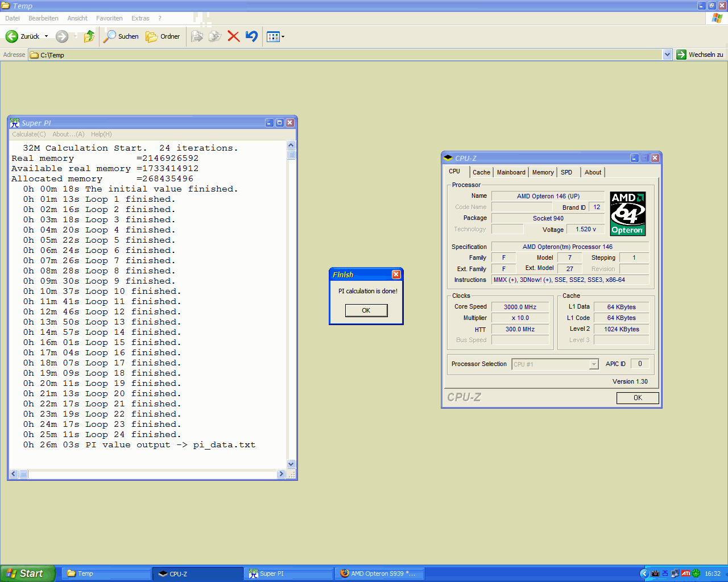Open the Windows Start button

27,573
